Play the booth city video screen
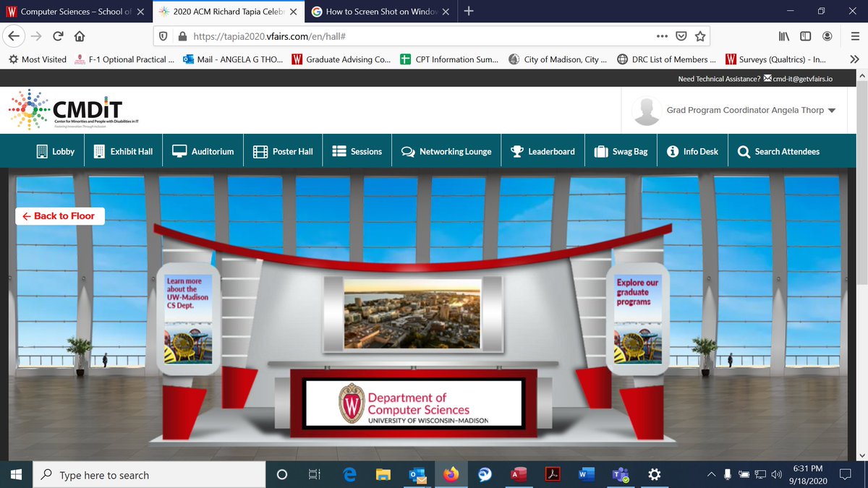The height and width of the screenshot is (488, 868). click(x=413, y=314)
